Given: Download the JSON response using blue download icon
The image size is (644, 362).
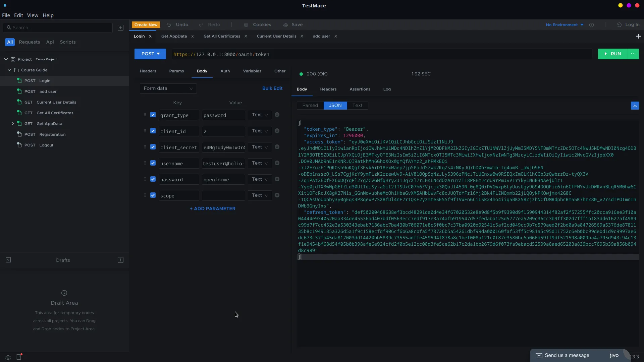Looking at the screenshot, I should click(x=635, y=106).
